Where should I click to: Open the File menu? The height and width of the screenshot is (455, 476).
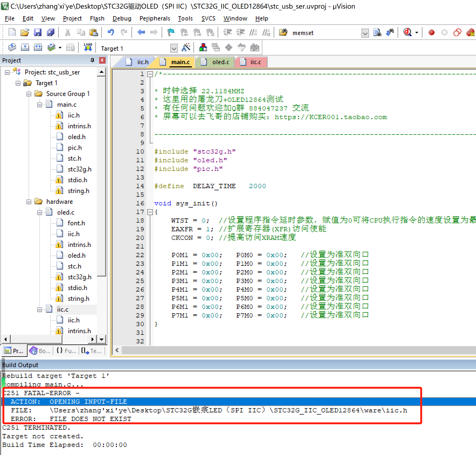click(x=10, y=18)
